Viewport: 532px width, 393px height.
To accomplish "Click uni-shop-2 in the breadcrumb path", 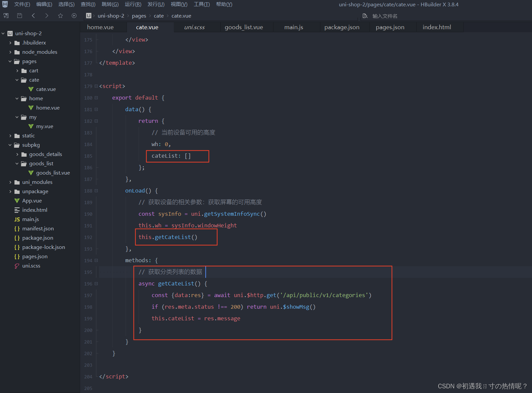I will click(x=111, y=16).
